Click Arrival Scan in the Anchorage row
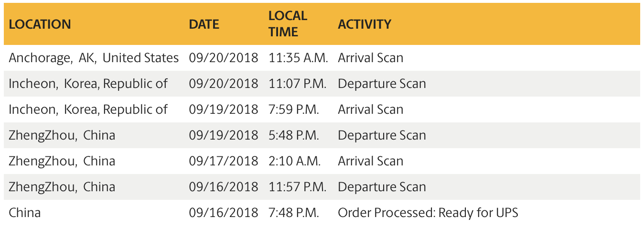 tap(370, 58)
